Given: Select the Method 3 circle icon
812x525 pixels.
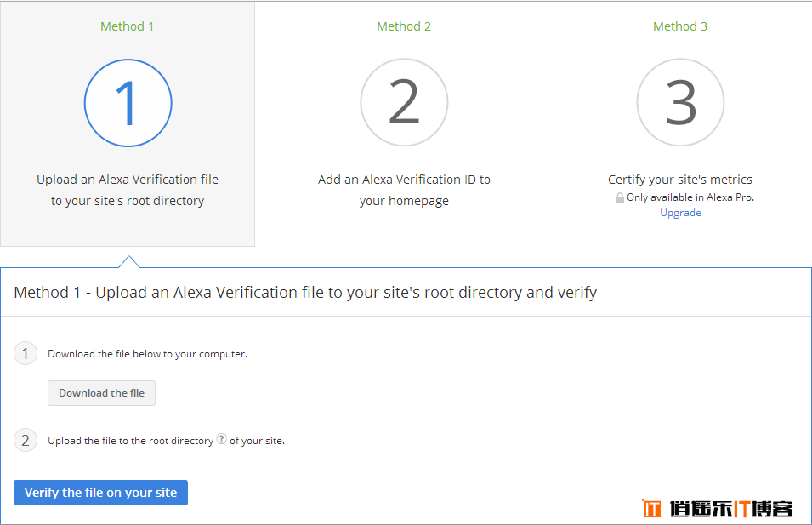Looking at the screenshot, I should coord(680,102).
